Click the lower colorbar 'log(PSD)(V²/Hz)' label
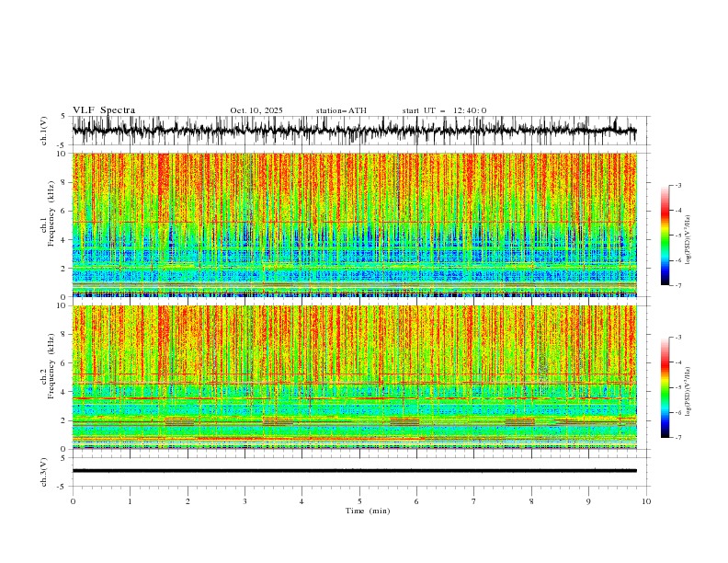The image size is (728, 563). [688, 392]
